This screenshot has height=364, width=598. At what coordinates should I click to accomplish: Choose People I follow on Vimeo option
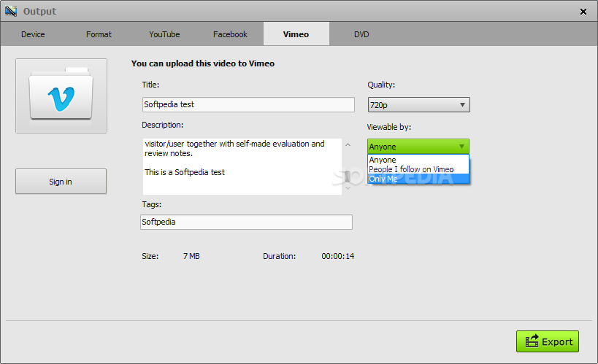(418, 169)
